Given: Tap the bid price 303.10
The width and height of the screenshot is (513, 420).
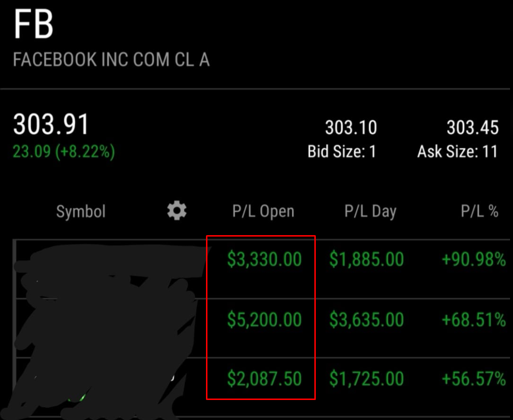Looking at the screenshot, I should (x=351, y=128).
